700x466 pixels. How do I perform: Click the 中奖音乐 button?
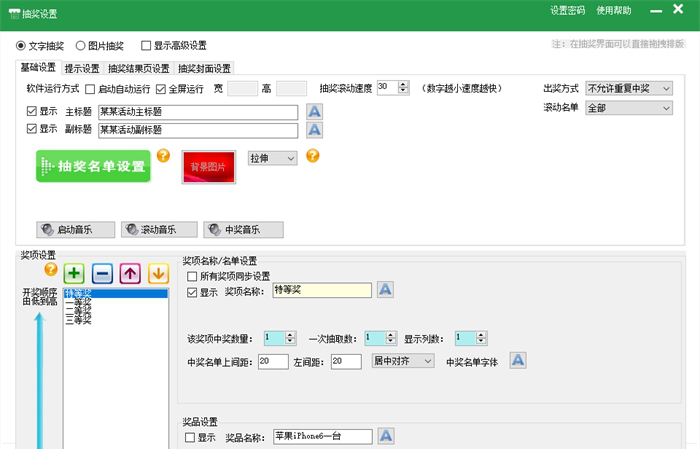click(243, 229)
